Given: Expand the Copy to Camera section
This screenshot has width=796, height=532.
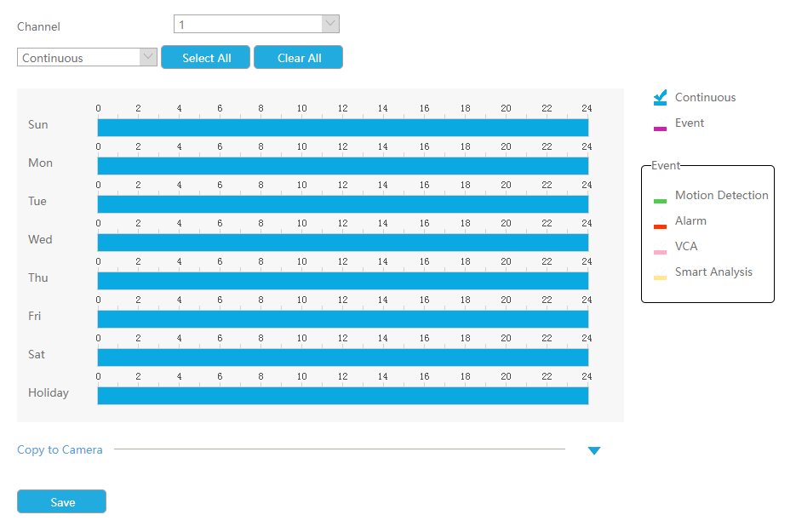Looking at the screenshot, I should [x=594, y=450].
